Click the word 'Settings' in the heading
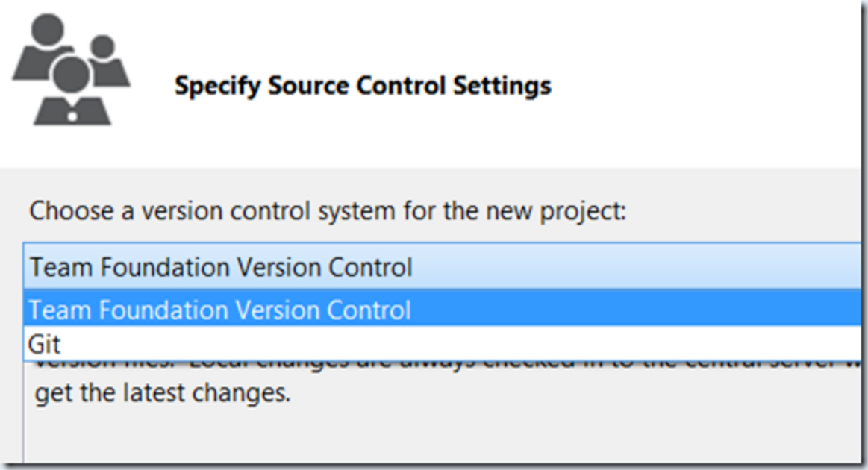This screenshot has width=868, height=470. point(502,87)
